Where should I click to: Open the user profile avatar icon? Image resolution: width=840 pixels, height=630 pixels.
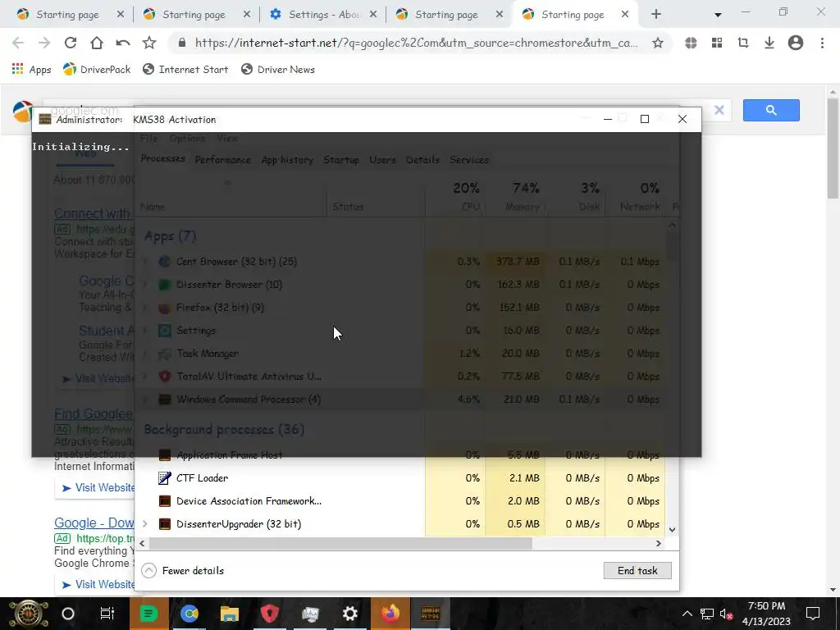796,43
